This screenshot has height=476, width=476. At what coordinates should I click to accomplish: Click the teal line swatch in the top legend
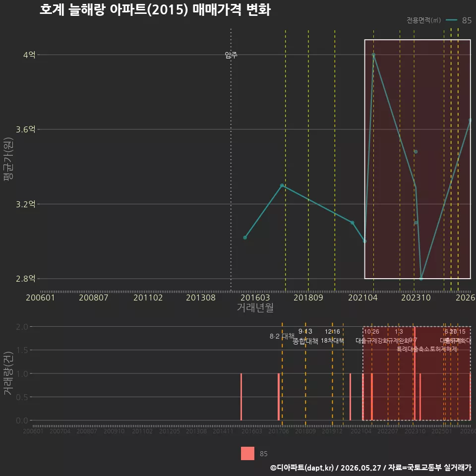coord(451,20)
